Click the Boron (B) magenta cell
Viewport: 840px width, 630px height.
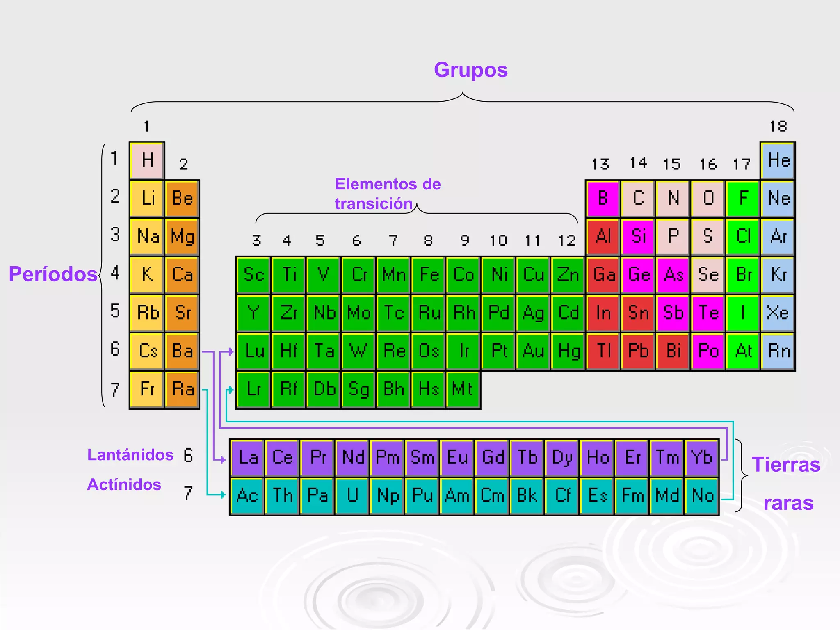[603, 199]
